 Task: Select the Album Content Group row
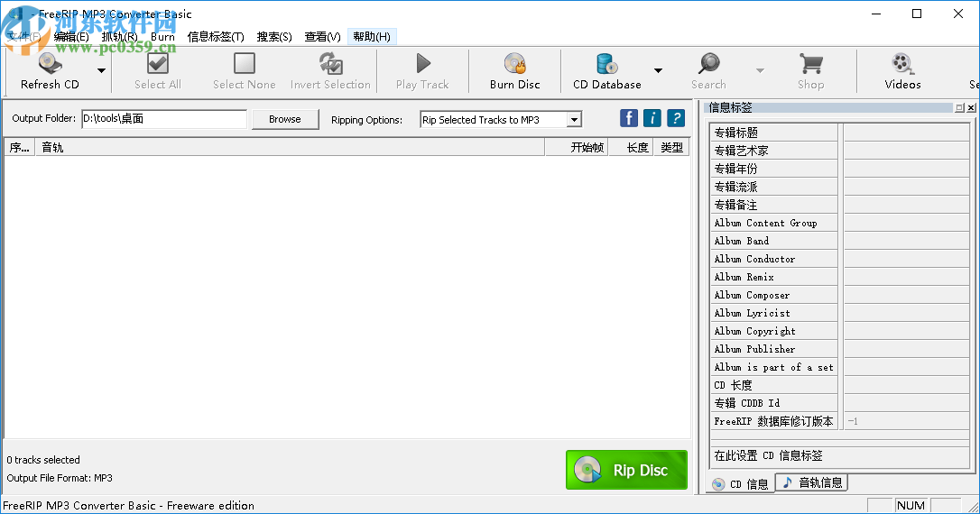[x=840, y=223]
